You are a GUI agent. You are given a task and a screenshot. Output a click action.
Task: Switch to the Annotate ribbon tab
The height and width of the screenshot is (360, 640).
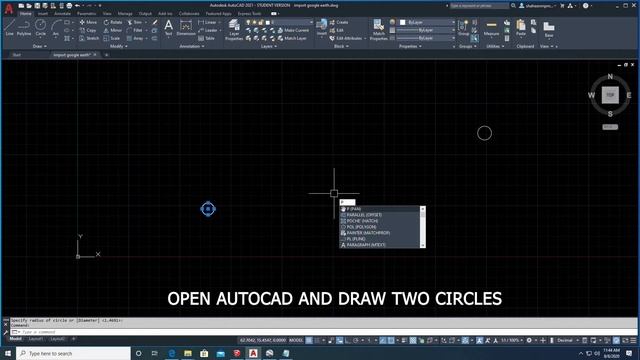click(62, 13)
